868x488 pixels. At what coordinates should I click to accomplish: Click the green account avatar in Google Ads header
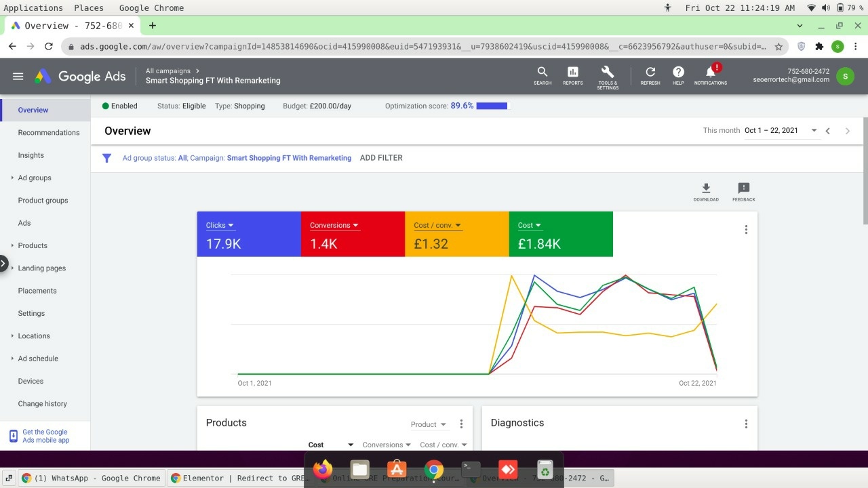[x=845, y=76]
